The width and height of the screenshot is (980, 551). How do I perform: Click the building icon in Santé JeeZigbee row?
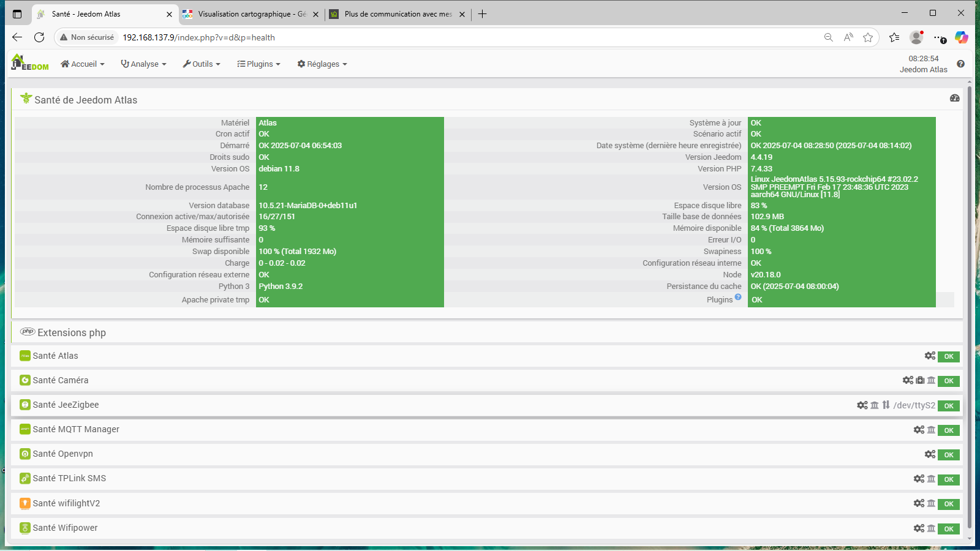tap(875, 405)
